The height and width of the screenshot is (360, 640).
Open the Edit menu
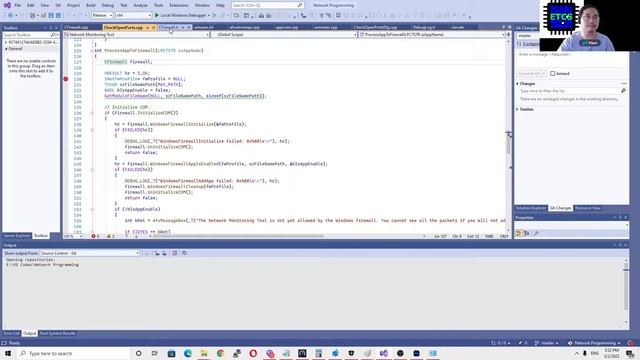point(31,5)
